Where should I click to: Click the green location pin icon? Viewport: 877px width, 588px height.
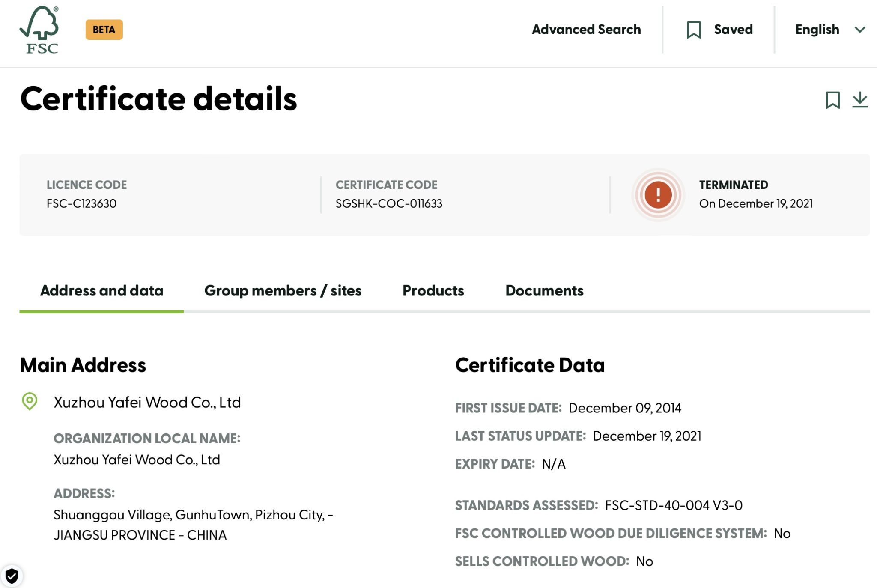coord(30,401)
